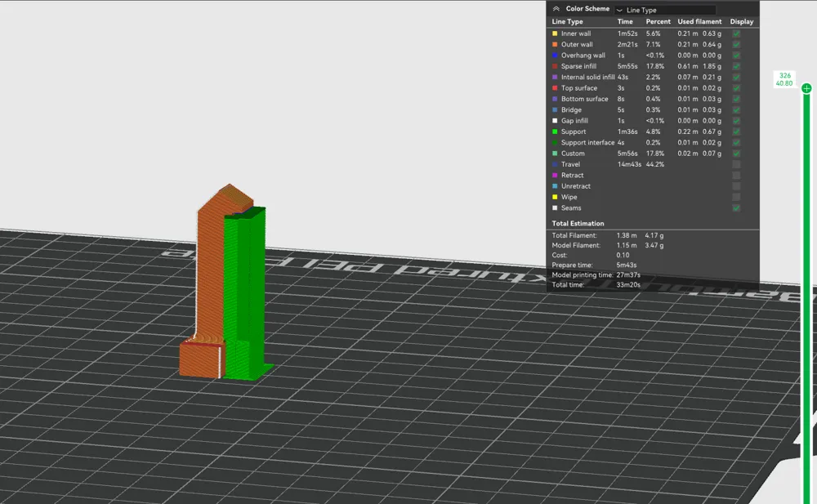
Task: Click the magenta Retract color swatch
Action: 555,175
